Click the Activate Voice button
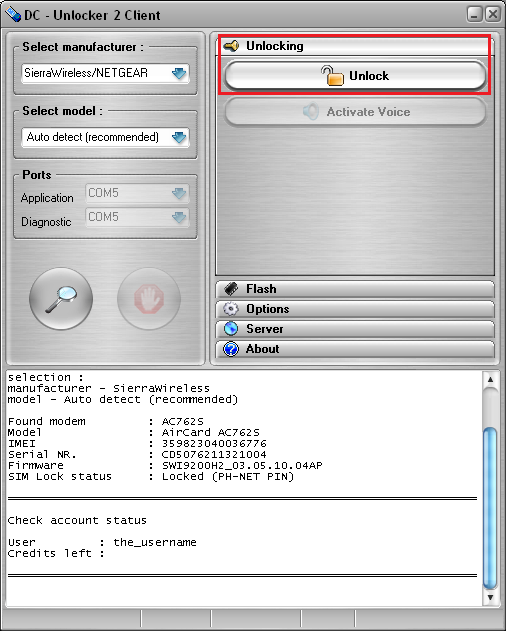The height and width of the screenshot is (631, 506). tap(355, 111)
